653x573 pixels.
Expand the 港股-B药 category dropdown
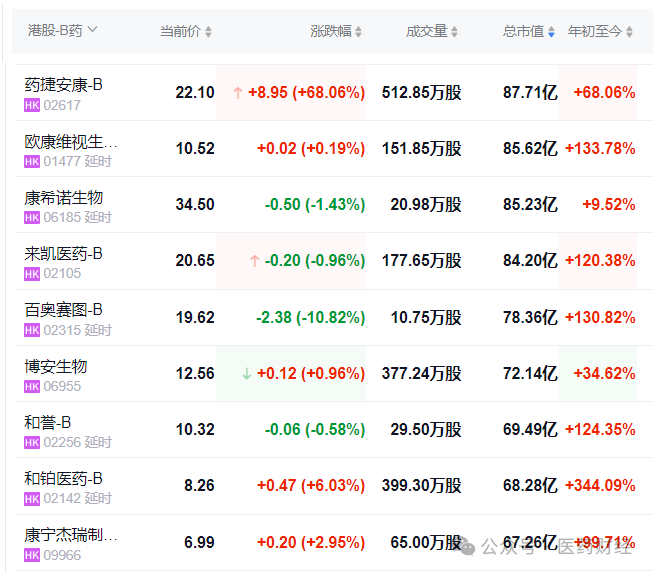93,30
